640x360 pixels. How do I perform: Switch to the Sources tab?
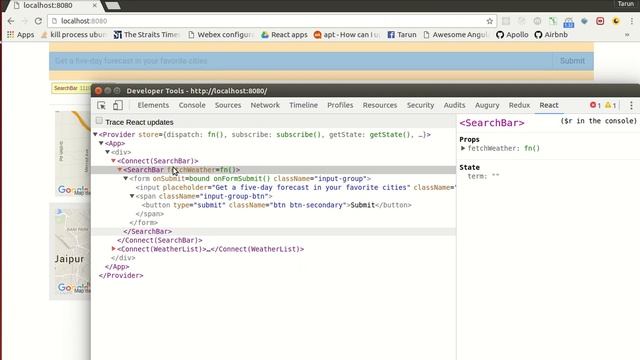(228, 105)
